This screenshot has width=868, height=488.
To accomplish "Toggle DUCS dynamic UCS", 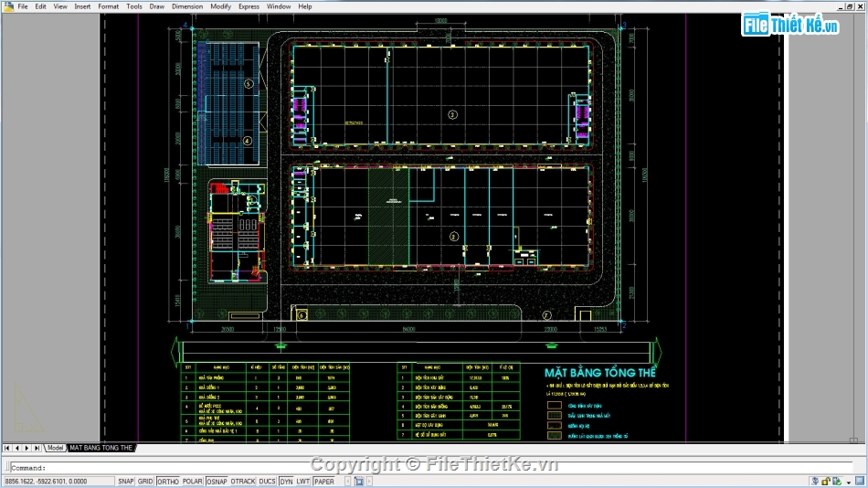I will point(267,482).
